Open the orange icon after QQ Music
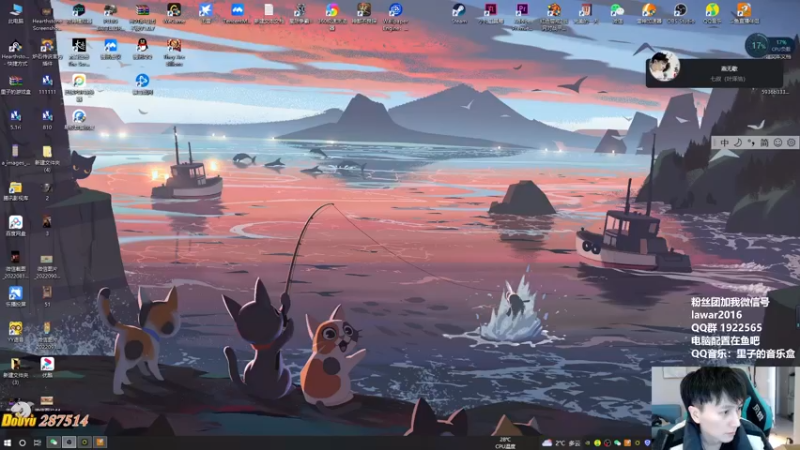 point(744,13)
